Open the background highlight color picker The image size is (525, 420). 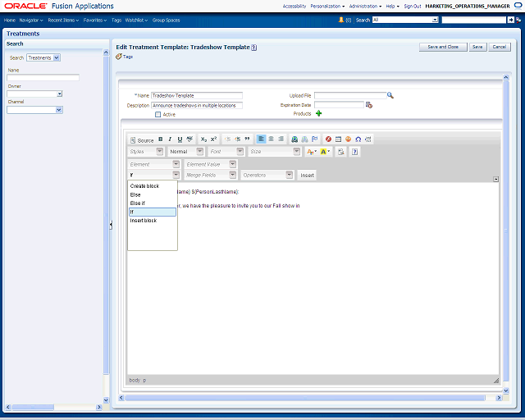325,152
